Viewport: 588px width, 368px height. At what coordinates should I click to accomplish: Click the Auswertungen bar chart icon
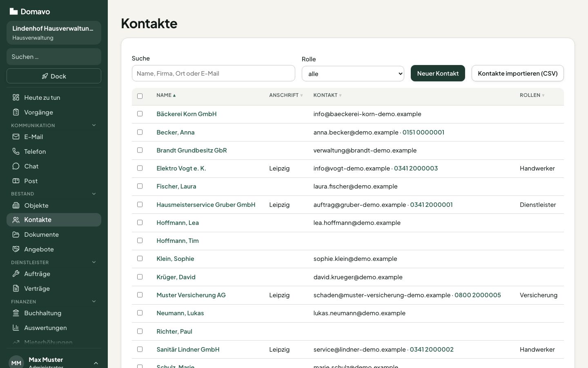point(16,328)
